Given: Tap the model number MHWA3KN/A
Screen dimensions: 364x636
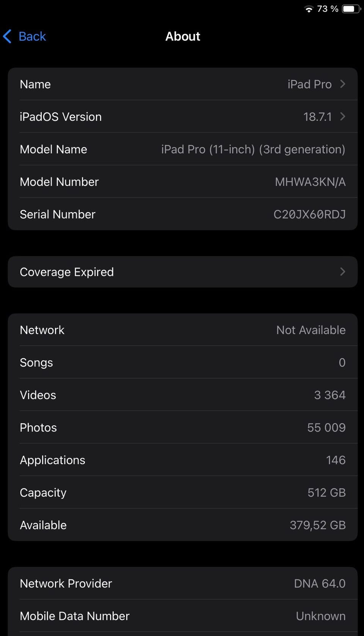Looking at the screenshot, I should [310, 182].
